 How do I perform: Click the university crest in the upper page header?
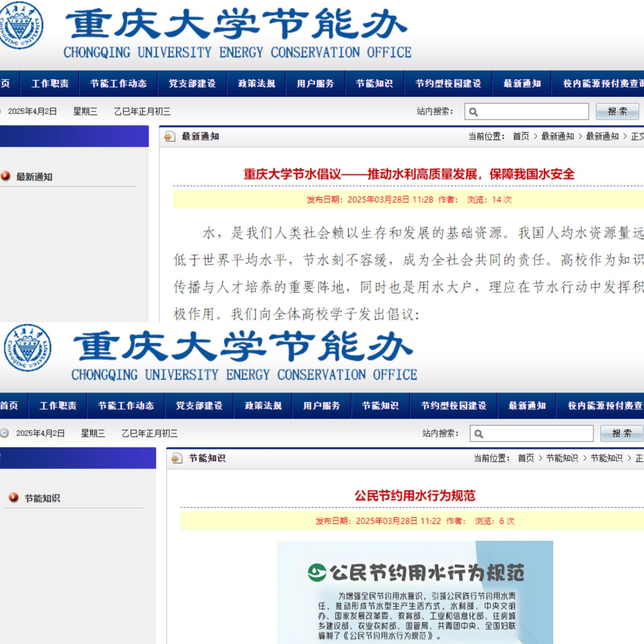(x=20, y=25)
